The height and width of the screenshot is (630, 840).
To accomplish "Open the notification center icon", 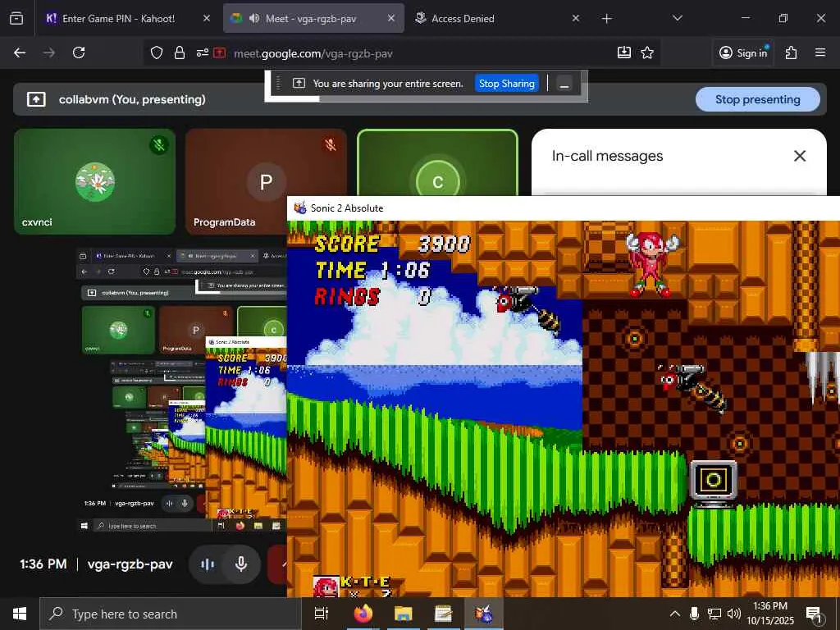I will pos(814,614).
